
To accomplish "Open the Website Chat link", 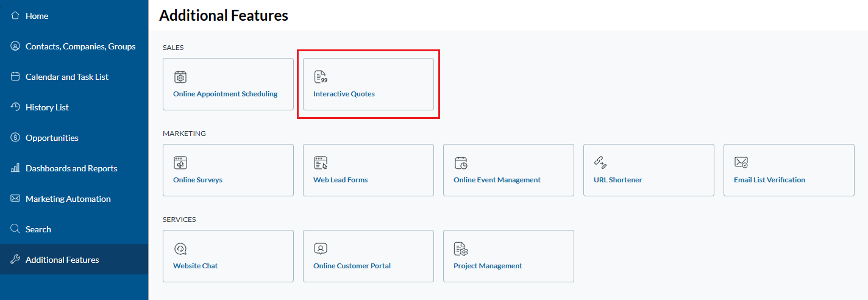I will [x=195, y=266].
